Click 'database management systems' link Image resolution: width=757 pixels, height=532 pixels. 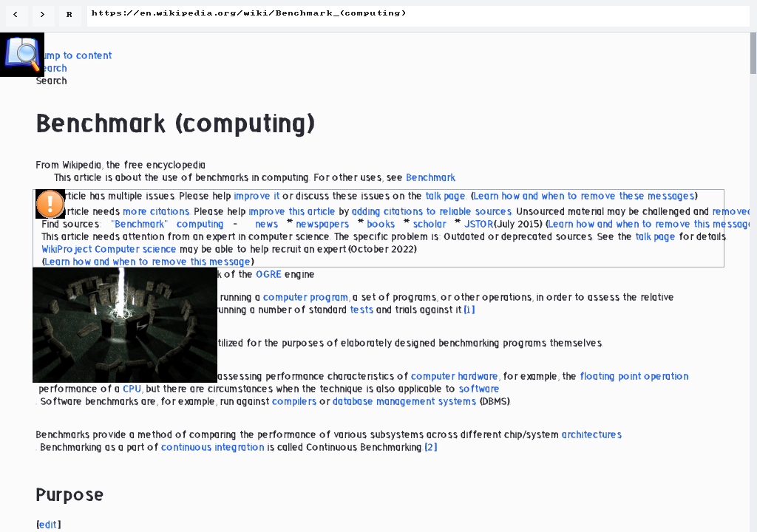click(404, 402)
